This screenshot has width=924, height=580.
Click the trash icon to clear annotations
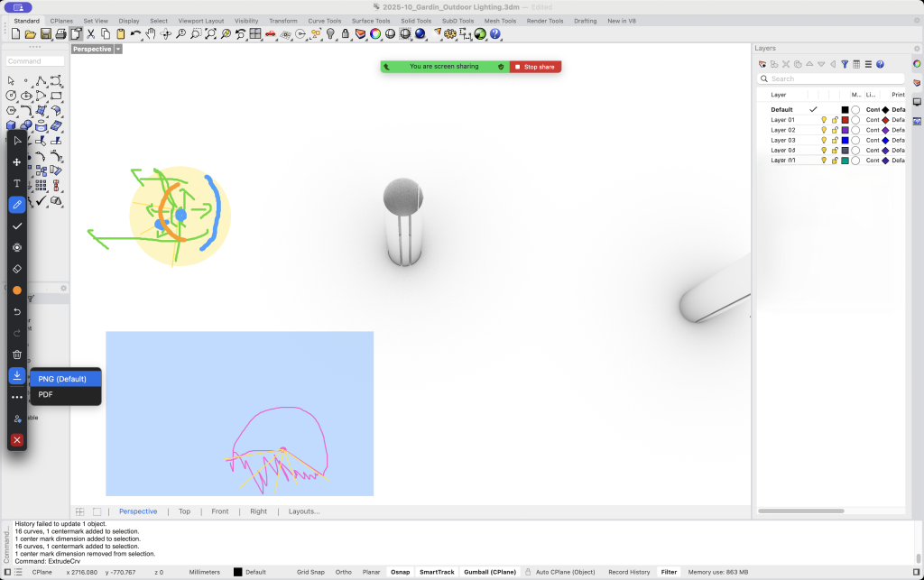(x=16, y=354)
